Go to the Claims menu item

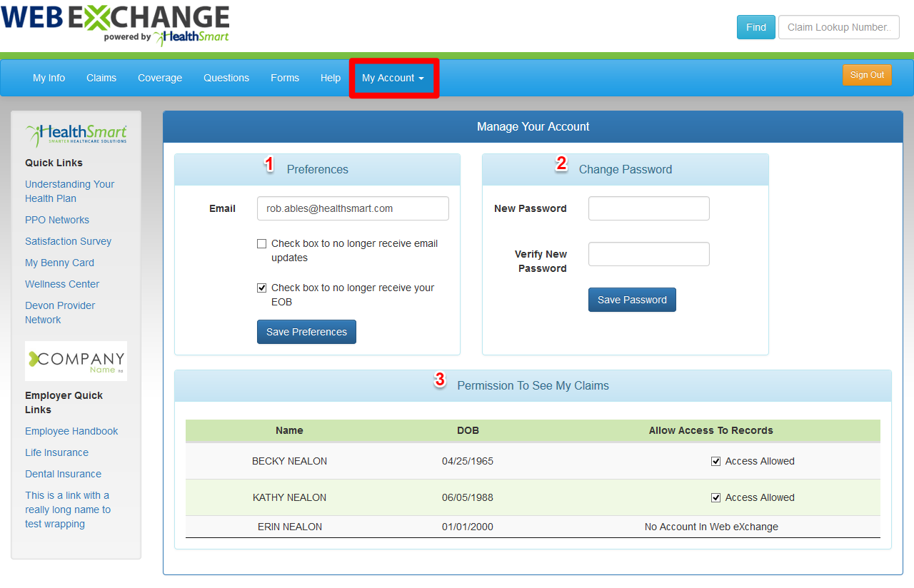coord(101,78)
